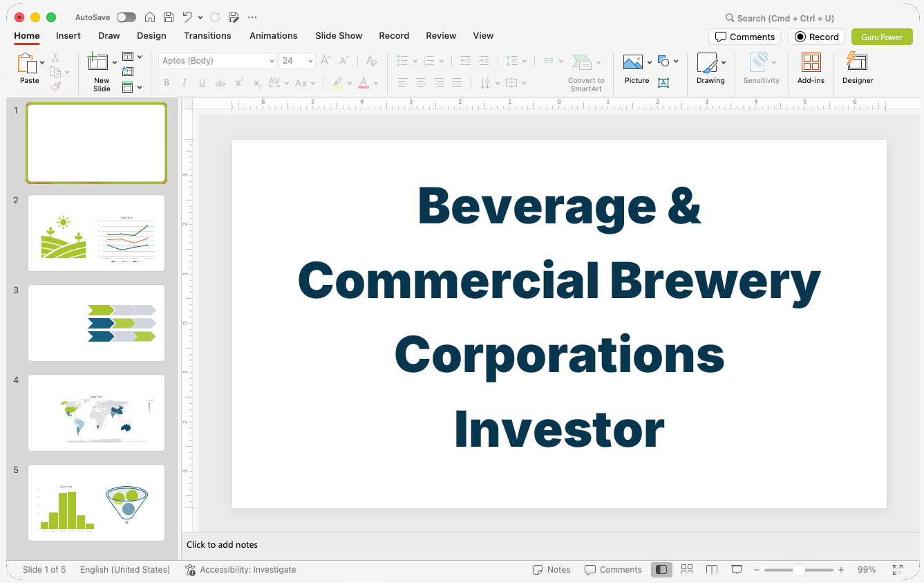The height and width of the screenshot is (583, 924).
Task: Toggle Underline formatting
Action: (x=202, y=83)
